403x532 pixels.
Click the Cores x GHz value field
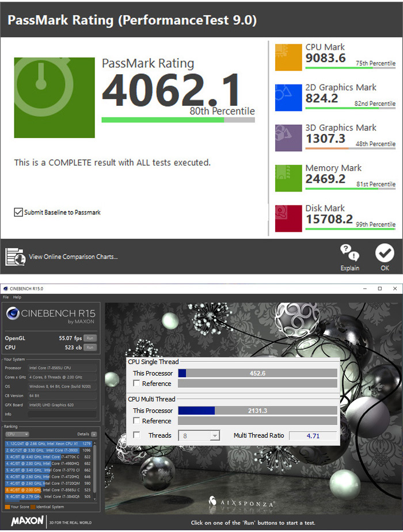click(x=62, y=377)
